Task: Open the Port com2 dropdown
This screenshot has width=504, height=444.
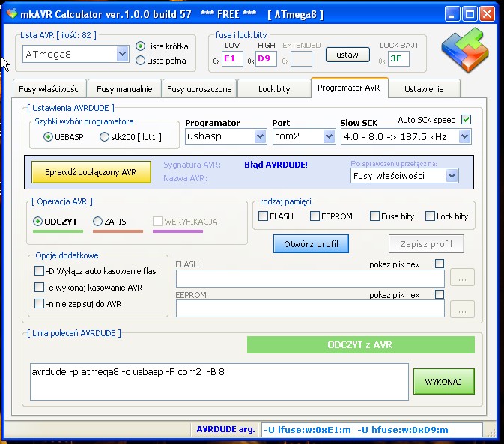Action: tap(329, 136)
